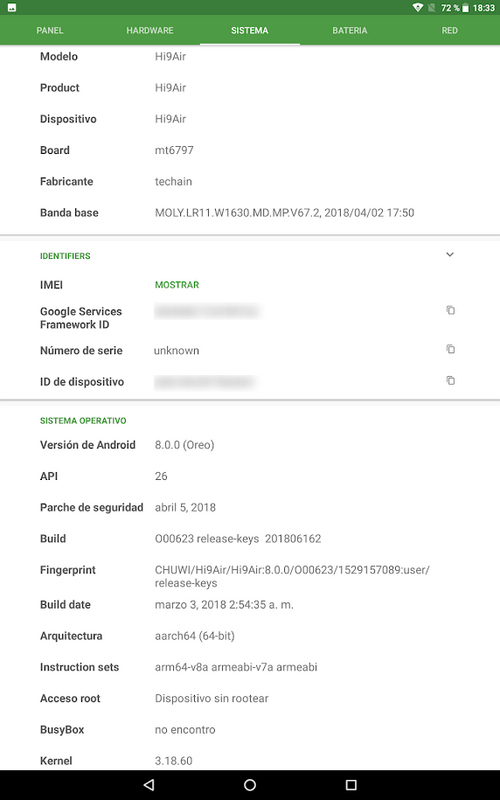Tap the Banda base value text
The image size is (500, 800).
(x=285, y=213)
